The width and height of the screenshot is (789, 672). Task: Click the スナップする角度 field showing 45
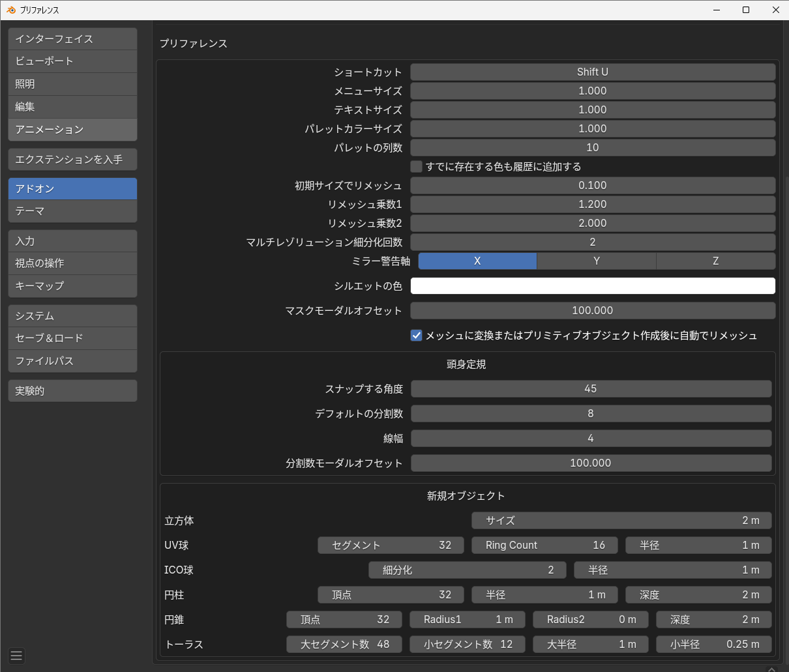591,389
